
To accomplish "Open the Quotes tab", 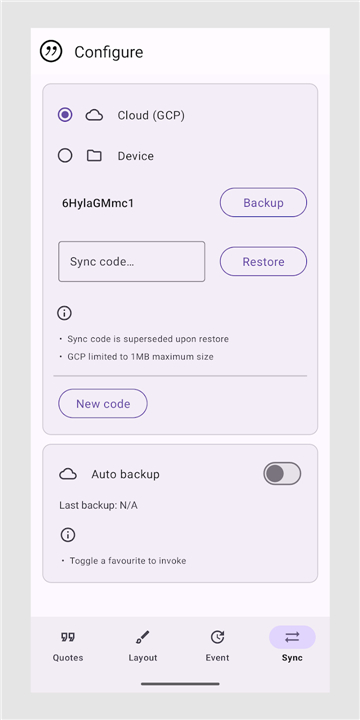I will 68,647.
